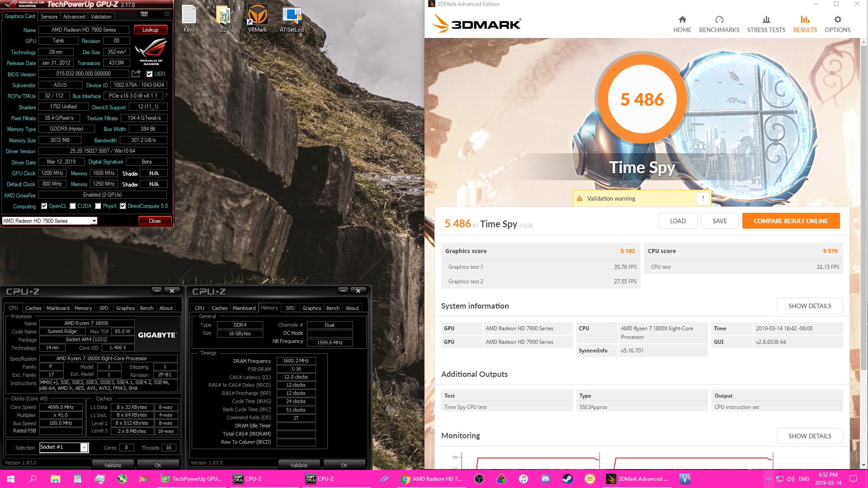Click OK in the right CPU-Z window
This screenshot has width=868, height=488.
(344, 465)
